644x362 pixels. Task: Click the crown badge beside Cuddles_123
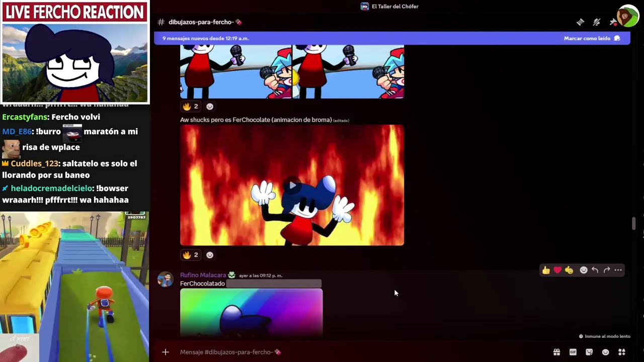(6, 163)
